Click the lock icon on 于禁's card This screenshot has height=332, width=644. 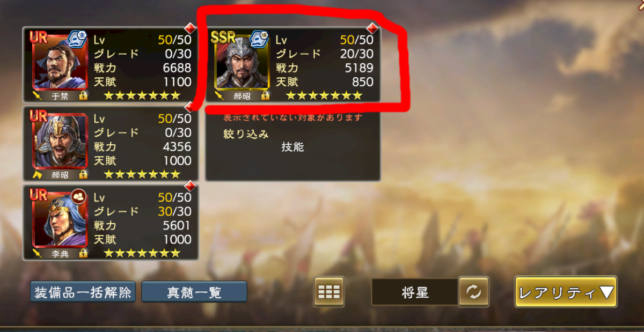coord(84,96)
